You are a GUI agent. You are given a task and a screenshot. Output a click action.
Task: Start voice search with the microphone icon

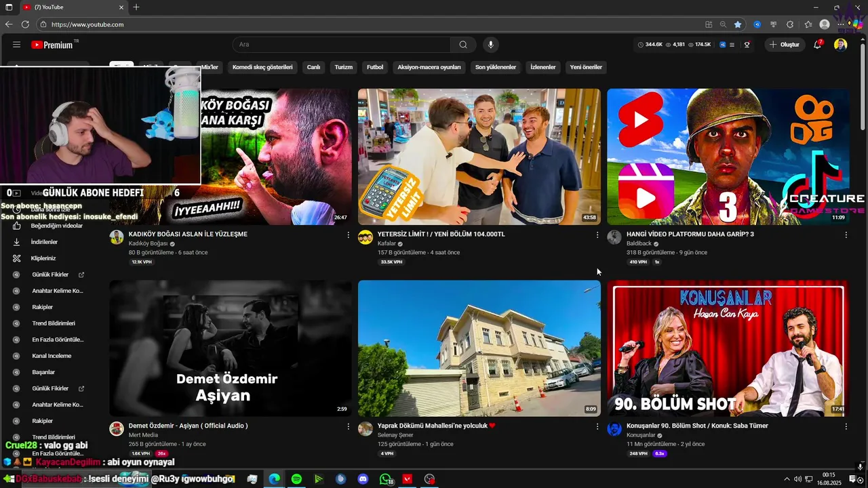pyautogui.click(x=491, y=45)
